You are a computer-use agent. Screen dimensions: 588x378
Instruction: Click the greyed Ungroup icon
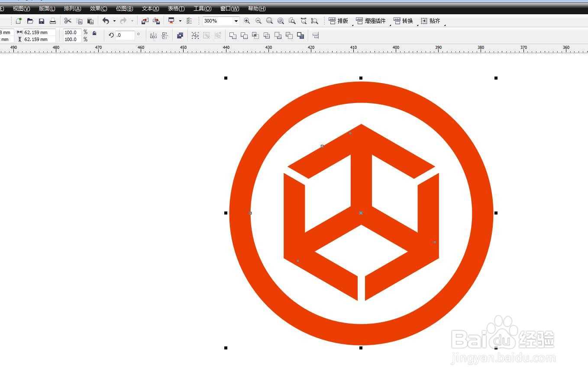click(x=207, y=35)
